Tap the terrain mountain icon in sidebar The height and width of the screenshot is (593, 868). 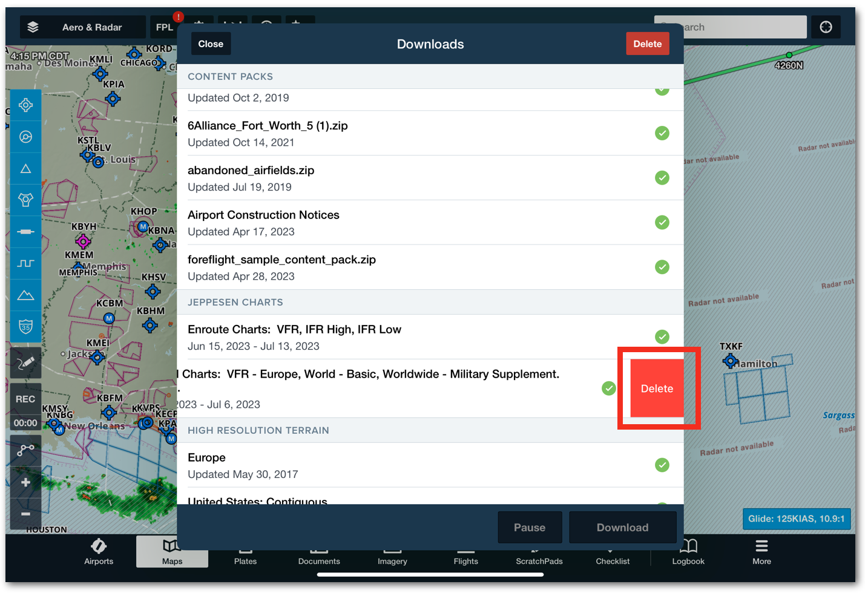click(25, 295)
